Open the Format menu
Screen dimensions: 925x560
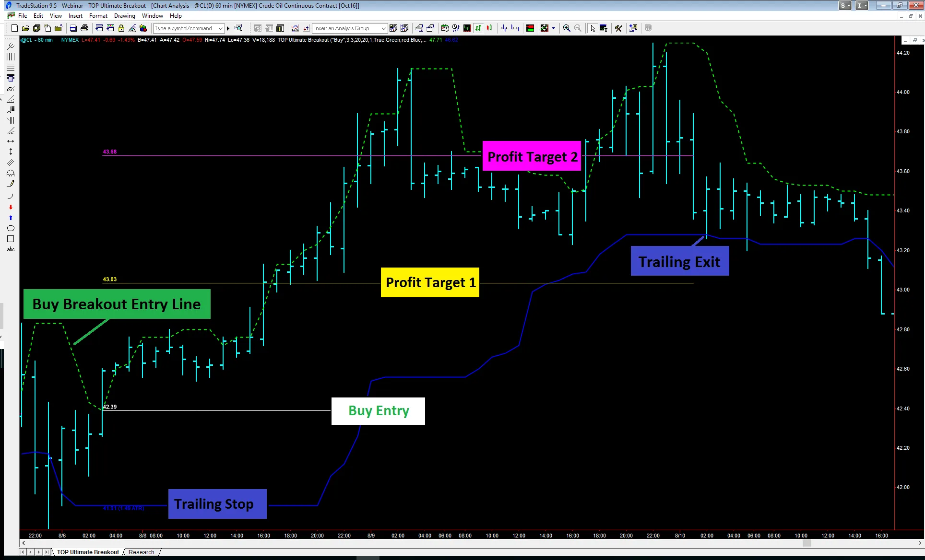coord(98,16)
